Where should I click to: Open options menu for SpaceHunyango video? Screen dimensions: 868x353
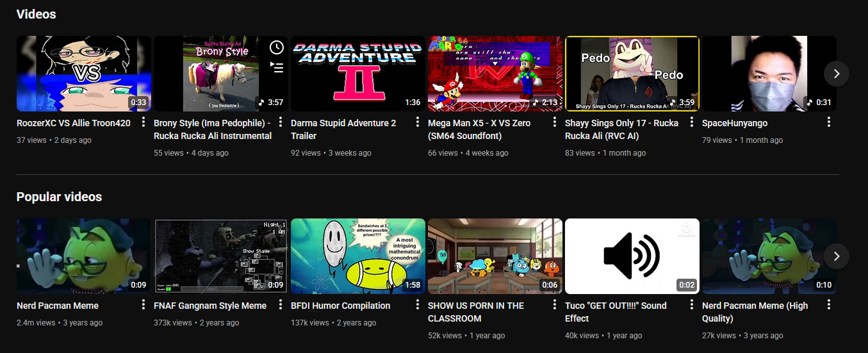pos(828,122)
